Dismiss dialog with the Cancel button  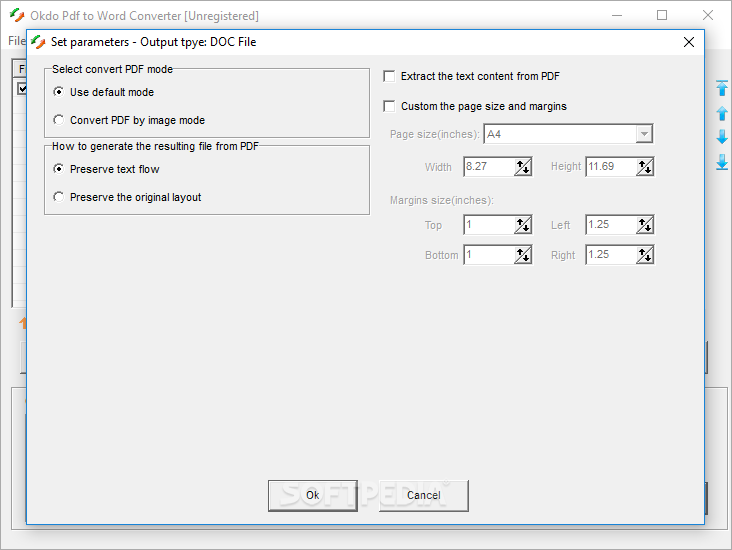click(423, 495)
